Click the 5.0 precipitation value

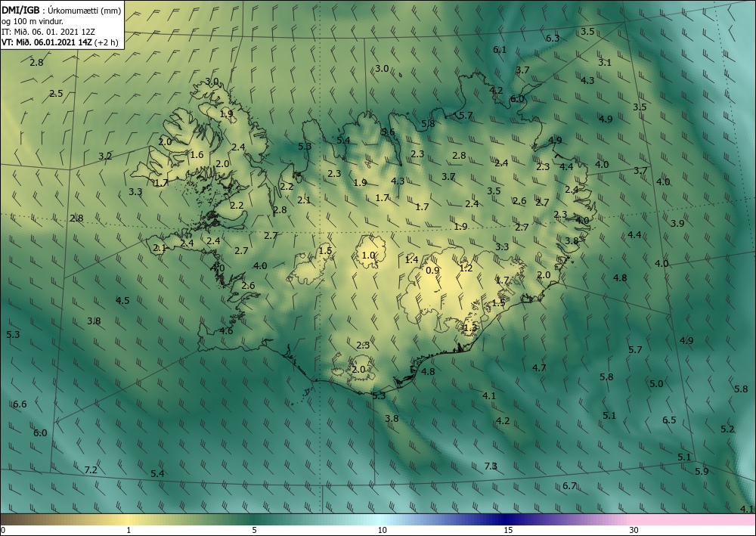coord(656,384)
